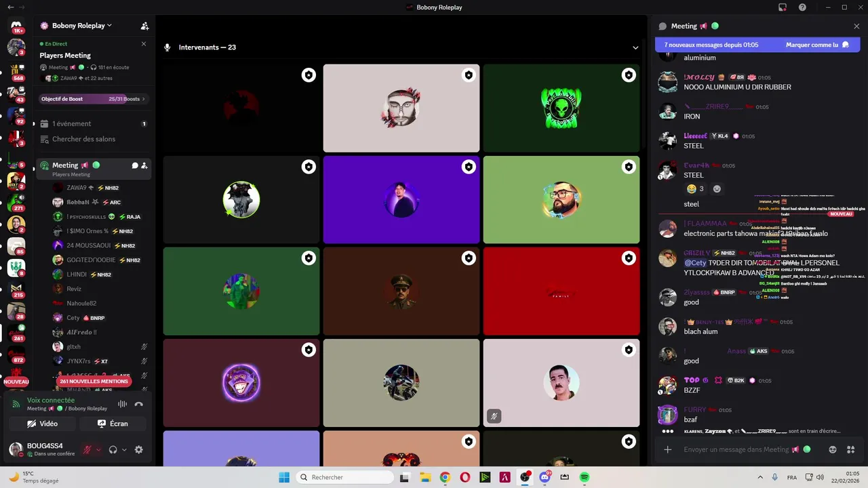Open user settings gear icon
Viewport: 868px width, 488px height.
[139, 449]
